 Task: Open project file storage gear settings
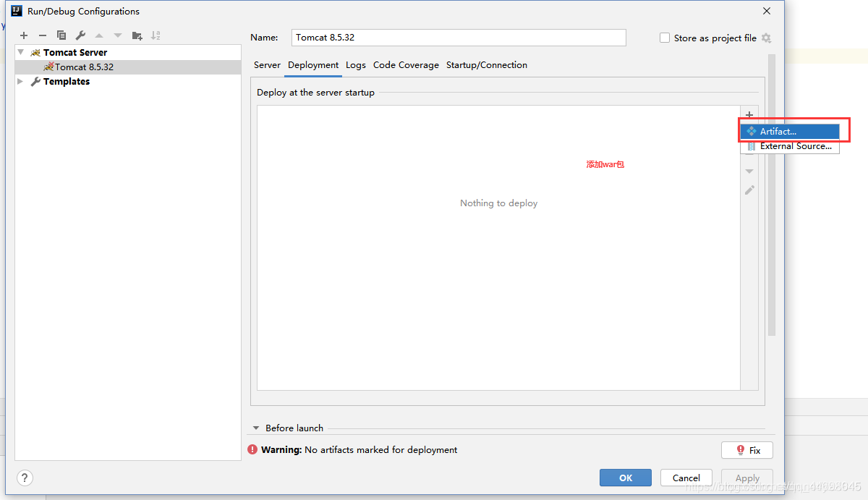[x=767, y=38]
